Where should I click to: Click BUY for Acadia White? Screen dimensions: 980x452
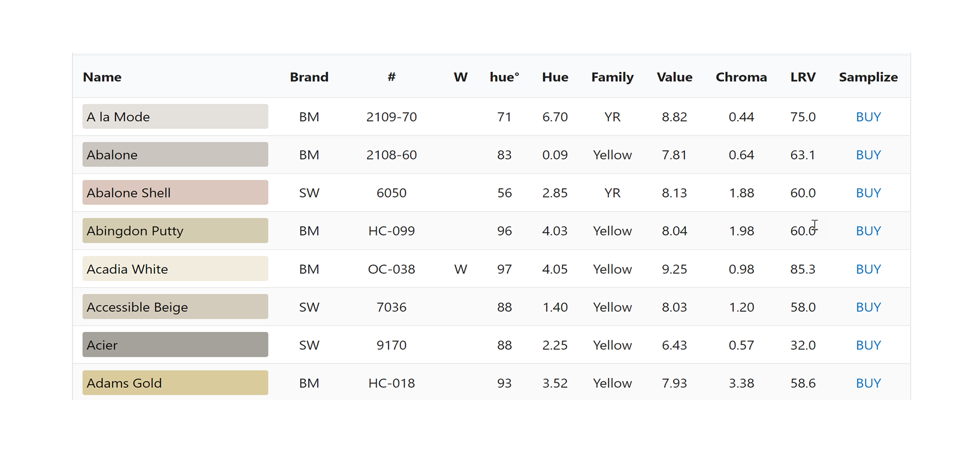click(x=868, y=269)
